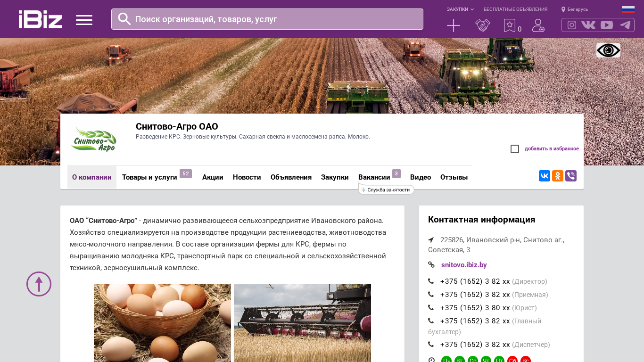Open the Отзывы tab

pos(454,177)
